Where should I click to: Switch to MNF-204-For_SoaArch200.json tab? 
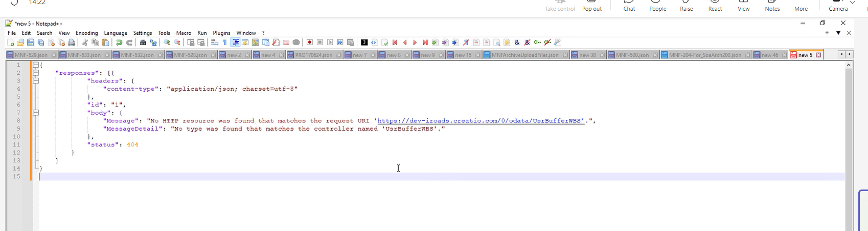(x=705, y=55)
